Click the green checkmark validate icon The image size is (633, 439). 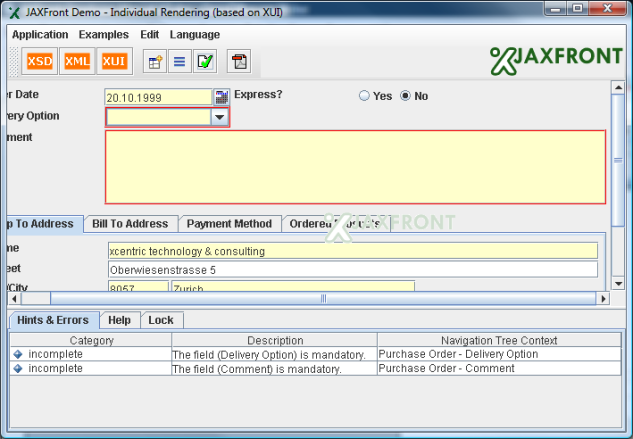205,62
